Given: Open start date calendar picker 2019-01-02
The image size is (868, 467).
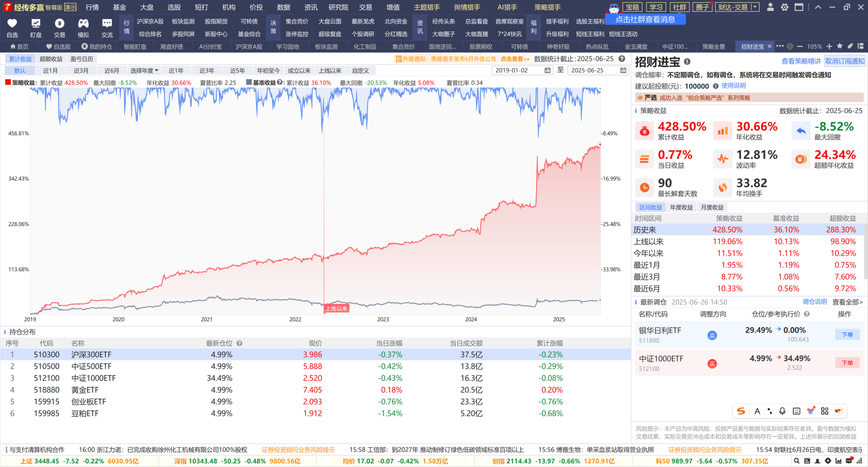Looking at the screenshot, I should click(x=547, y=70).
